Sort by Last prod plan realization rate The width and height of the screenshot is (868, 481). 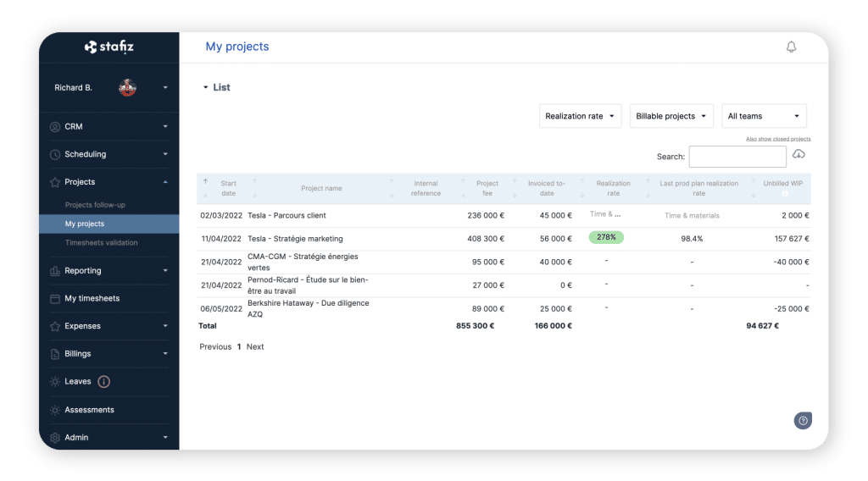[698, 189]
